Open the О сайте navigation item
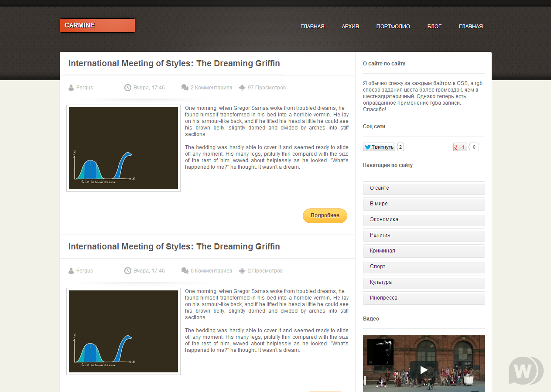This screenshot has width=551, height=392. [424, 188]
